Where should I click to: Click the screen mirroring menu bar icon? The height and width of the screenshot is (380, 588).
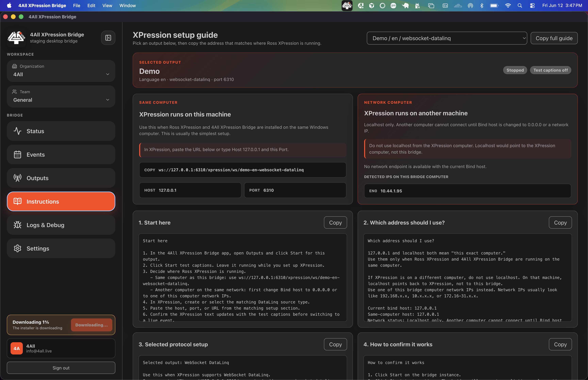coord(431,5)
